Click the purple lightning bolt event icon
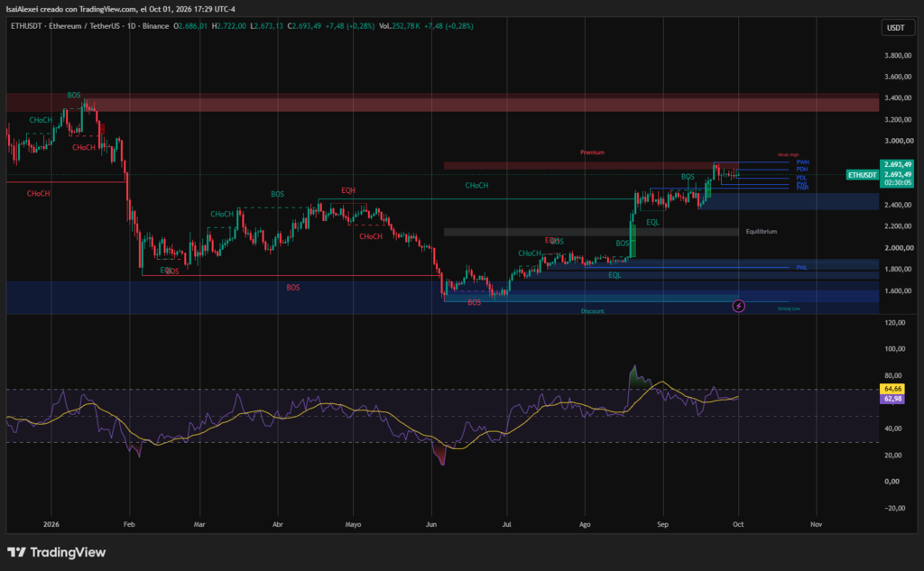 [x=738, y=306]
